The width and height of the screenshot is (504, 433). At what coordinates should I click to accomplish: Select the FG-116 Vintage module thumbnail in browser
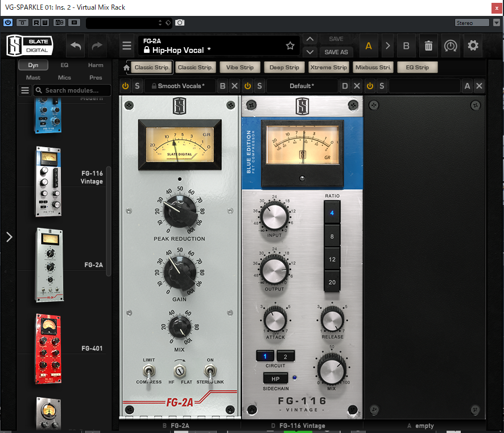click(x=48, y=182)
